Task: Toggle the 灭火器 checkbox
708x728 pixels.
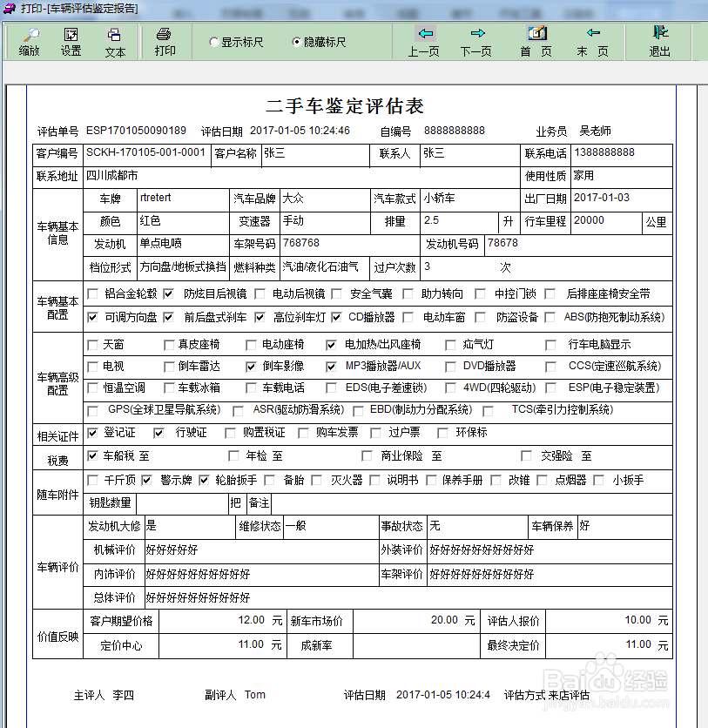Action: click(317, 480)
